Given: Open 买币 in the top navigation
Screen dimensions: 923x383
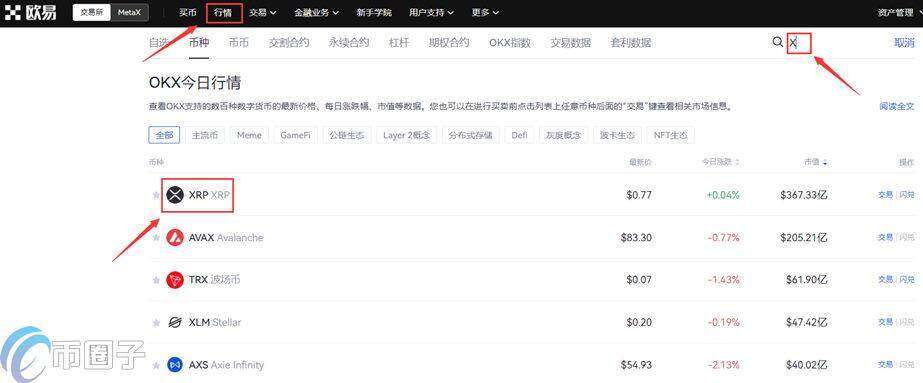Looking at the screenshot, I should coord(187,12).
